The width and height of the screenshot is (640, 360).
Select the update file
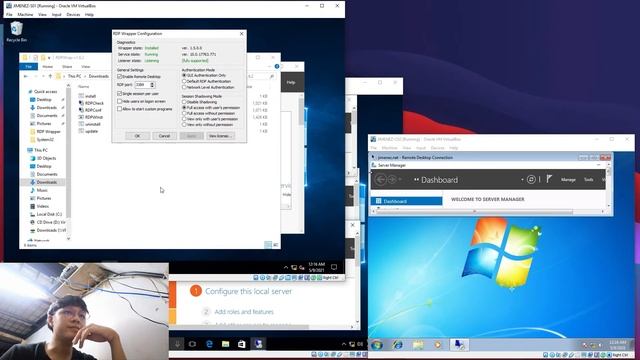point(91,131)
